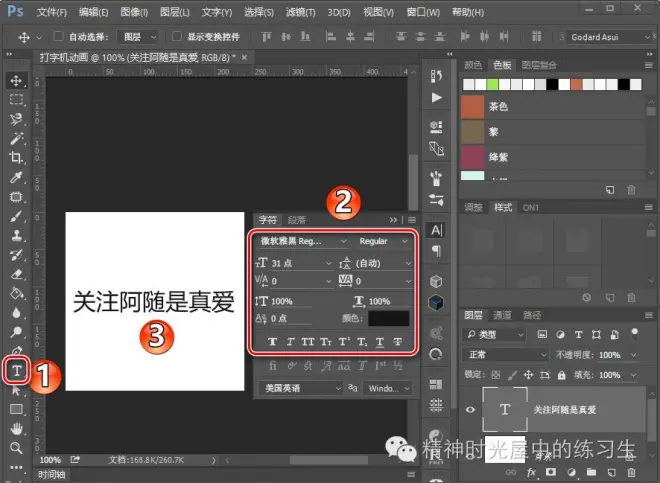Open the text 颜色 color box
Image resolution: width=660 pixels, height=483 pixels.
tap(389, 318)
